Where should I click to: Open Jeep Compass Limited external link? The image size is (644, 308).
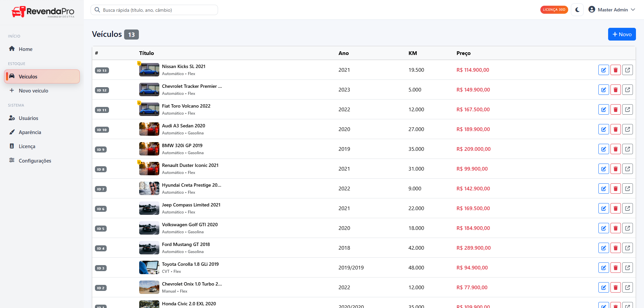pyautogui.click(x=627, y=208)
